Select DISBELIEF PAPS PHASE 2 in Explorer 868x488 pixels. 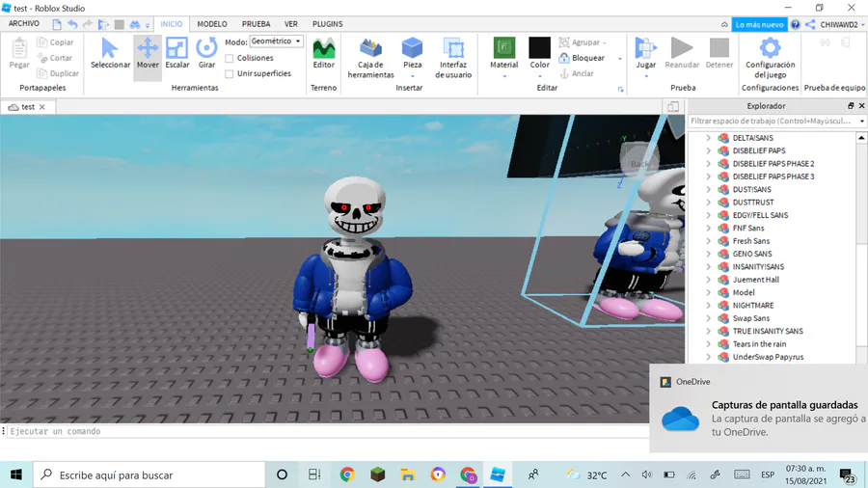(773, 163)
